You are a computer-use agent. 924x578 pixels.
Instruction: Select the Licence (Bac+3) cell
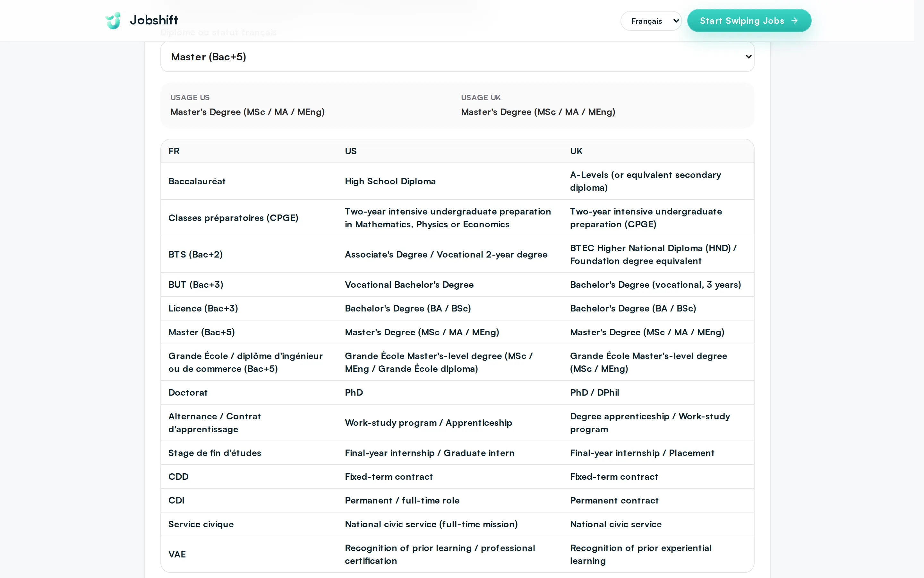pyautogui.click(x=203, y=309)
